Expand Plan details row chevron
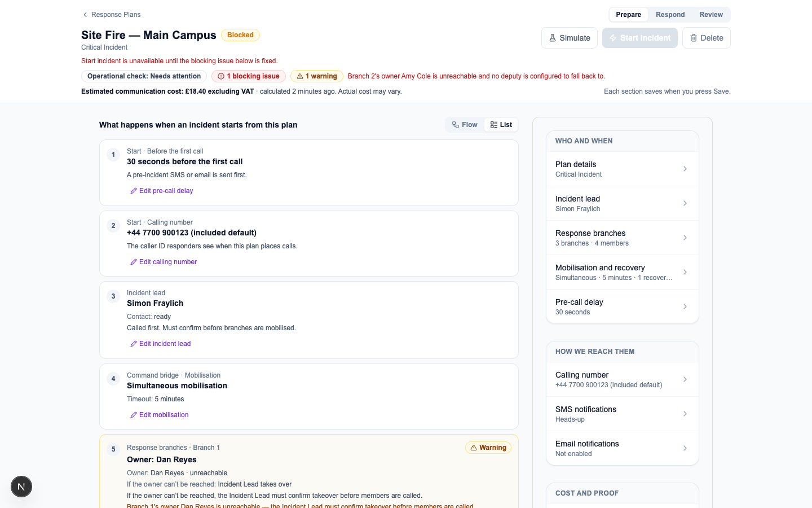 (685, 169)
